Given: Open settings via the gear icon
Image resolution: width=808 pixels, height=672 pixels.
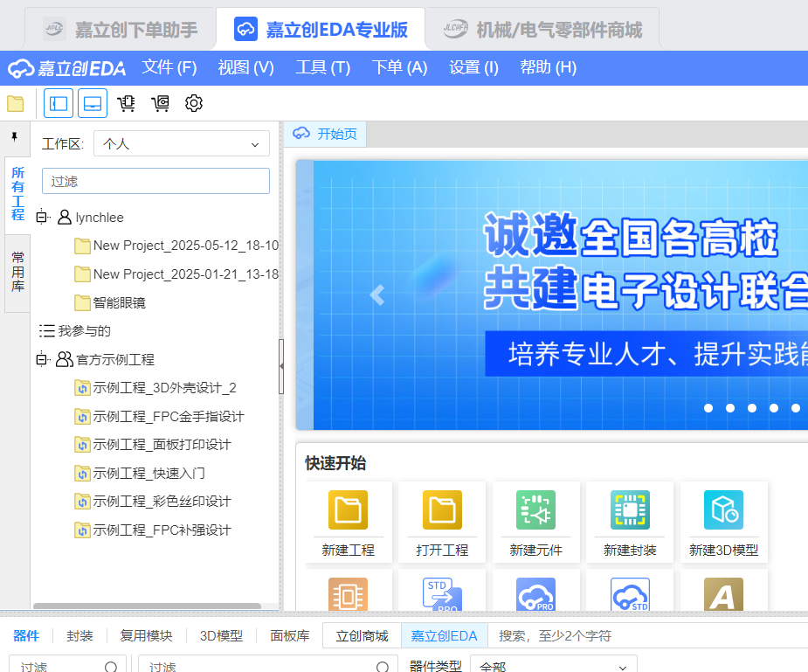Looking at the screenshot, I should coord(194,104).
